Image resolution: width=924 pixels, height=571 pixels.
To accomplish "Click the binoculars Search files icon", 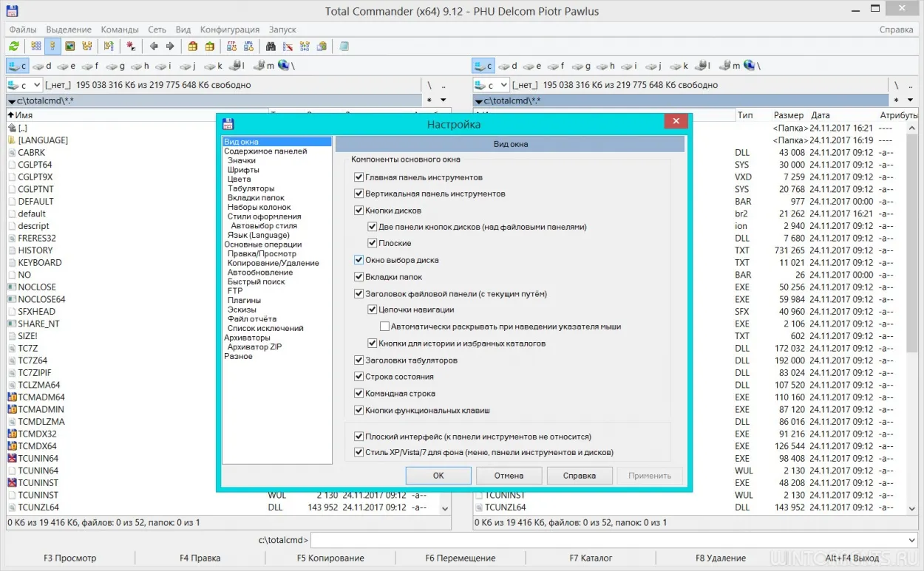I will [x=271, y=47].
